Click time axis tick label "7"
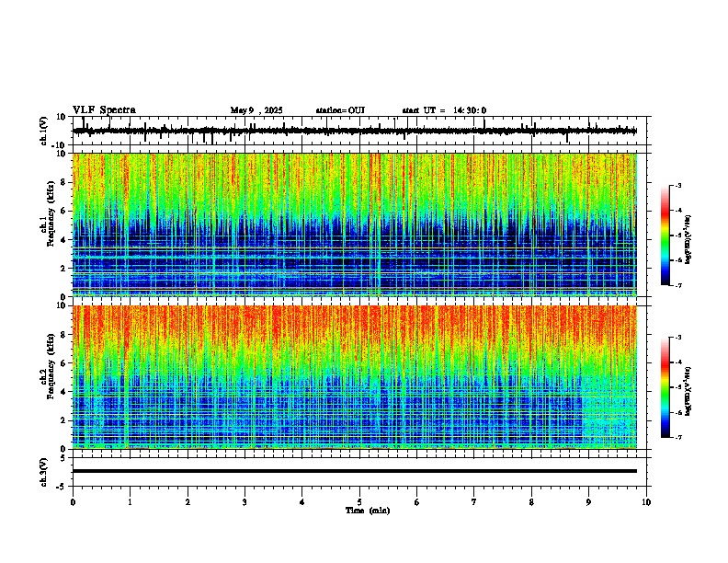The image size is (728, 563). tap(474, 502)
